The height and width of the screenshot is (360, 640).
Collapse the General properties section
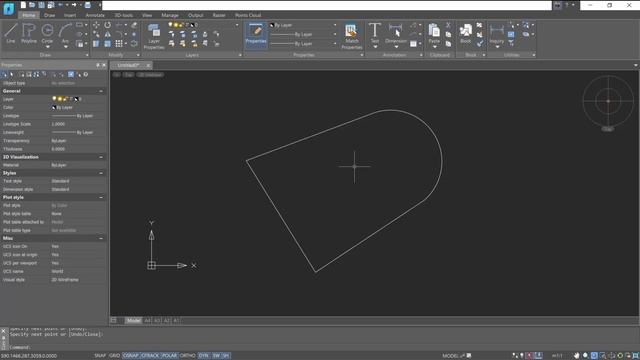coord(101,91)
